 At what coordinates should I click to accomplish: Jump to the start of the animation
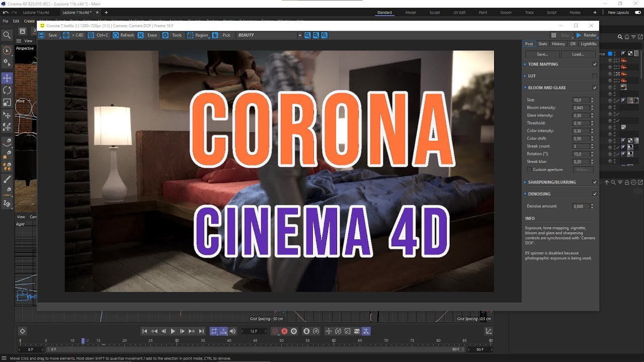[145, 331]
